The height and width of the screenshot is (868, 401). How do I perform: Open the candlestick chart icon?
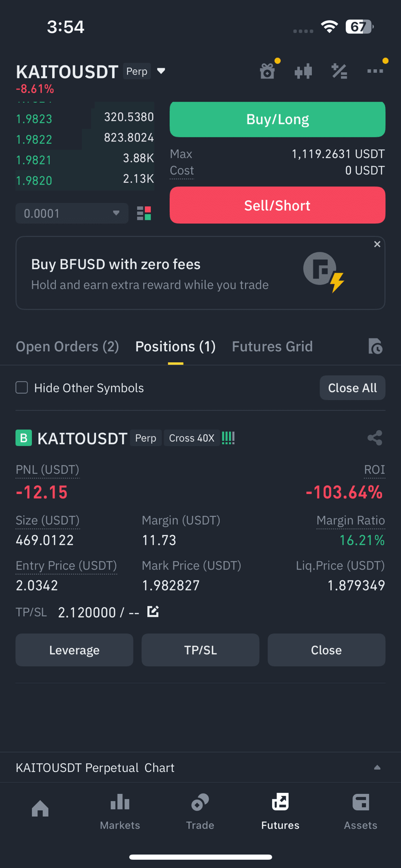pos(303,72)
